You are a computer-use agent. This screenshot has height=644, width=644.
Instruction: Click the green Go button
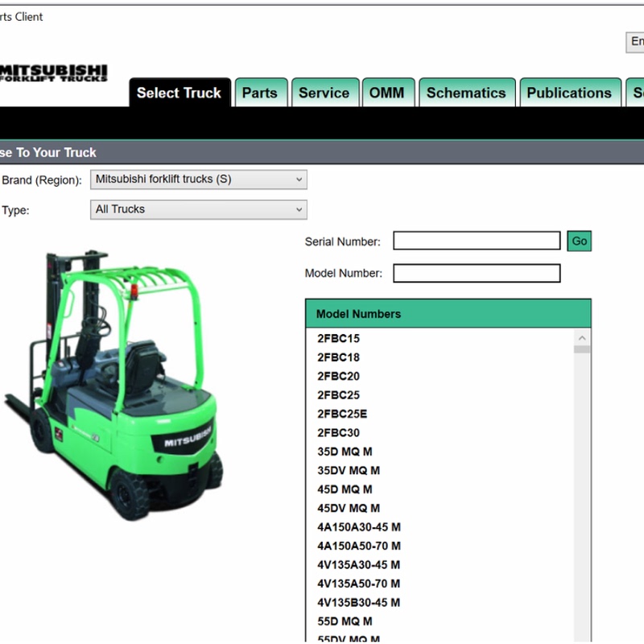[x=579, y=241]
